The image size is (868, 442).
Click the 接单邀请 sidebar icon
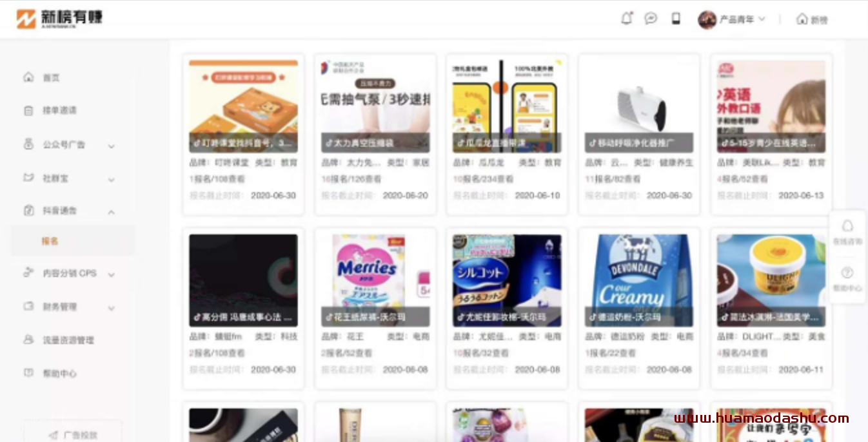[28, 111]
